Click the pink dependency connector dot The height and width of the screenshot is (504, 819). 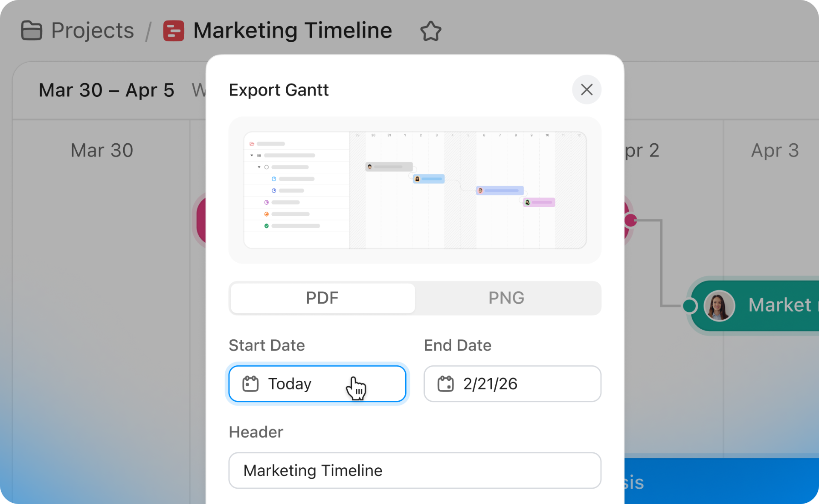(630, 220)
